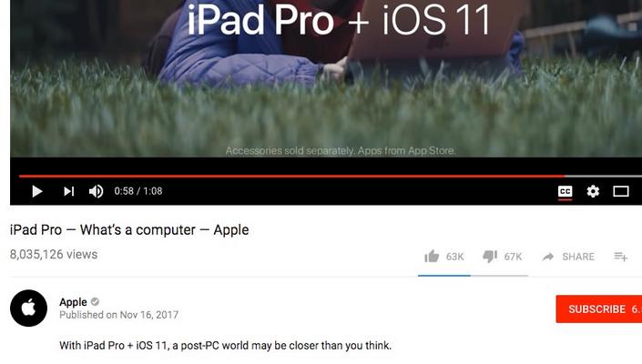The height and width of the screenshot is (364, 642).
Task: Skip to the next video
Action: 69,191
